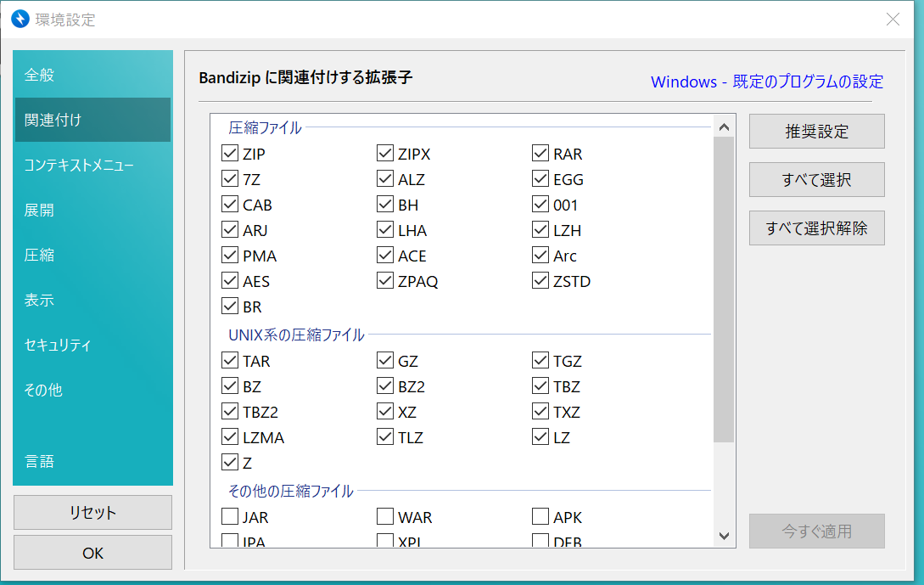924x585 pixels.
Task: Toggle the TLZ checkbox
Action: (x=385, y=437)
